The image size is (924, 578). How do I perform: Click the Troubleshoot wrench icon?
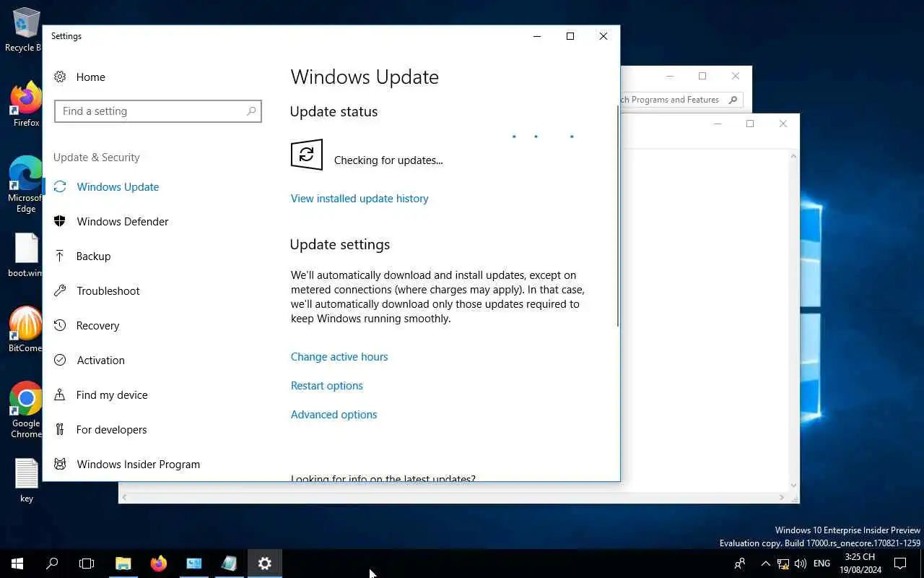pos(60,290)
